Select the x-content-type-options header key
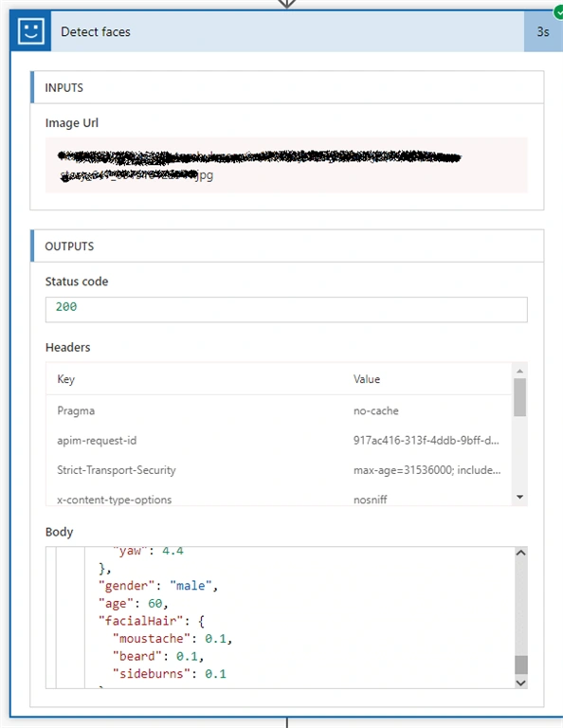Image resolution: width=563 pixels, height=728 pixels. point(114,500)
